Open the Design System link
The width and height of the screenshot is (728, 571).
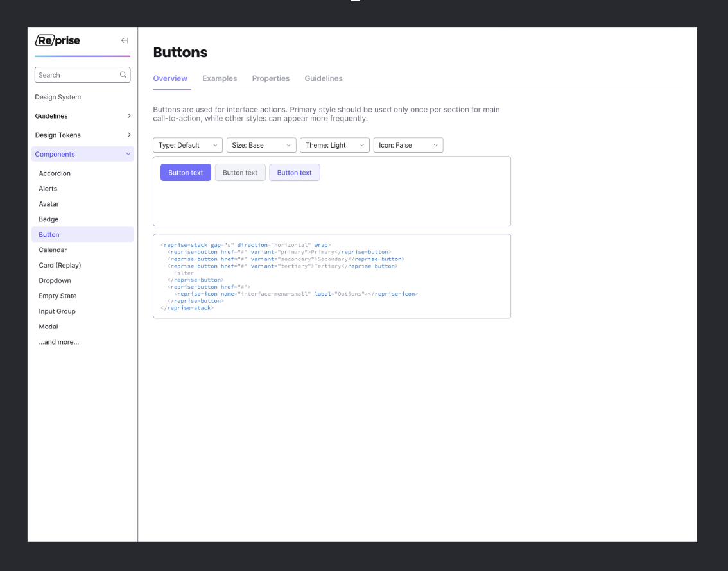tap(58, 97)
